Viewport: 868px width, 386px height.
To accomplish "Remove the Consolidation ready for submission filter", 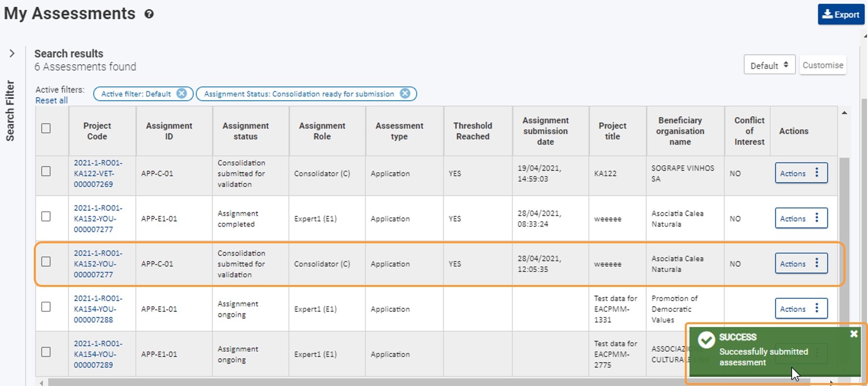I will pos(405,93).
